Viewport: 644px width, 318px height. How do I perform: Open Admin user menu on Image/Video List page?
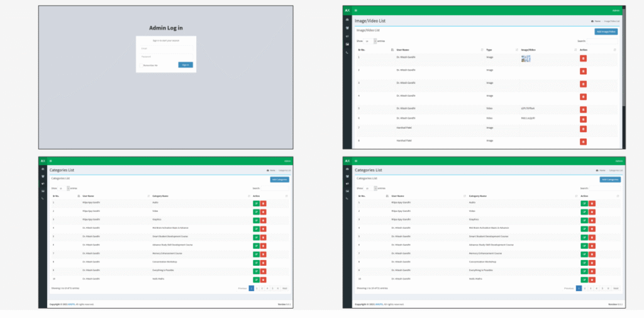616,11
